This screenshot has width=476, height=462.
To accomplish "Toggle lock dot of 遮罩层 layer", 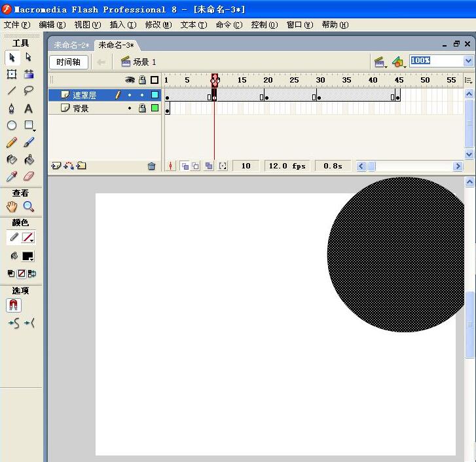I will click(x=142, y=95).
